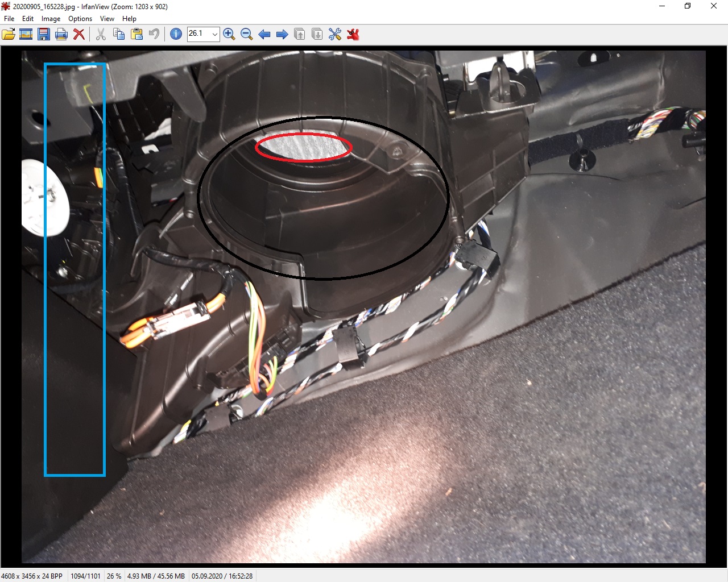Screen dimensions: 728x582
Task: Delete the file with the red X icon
Action: 79,35
